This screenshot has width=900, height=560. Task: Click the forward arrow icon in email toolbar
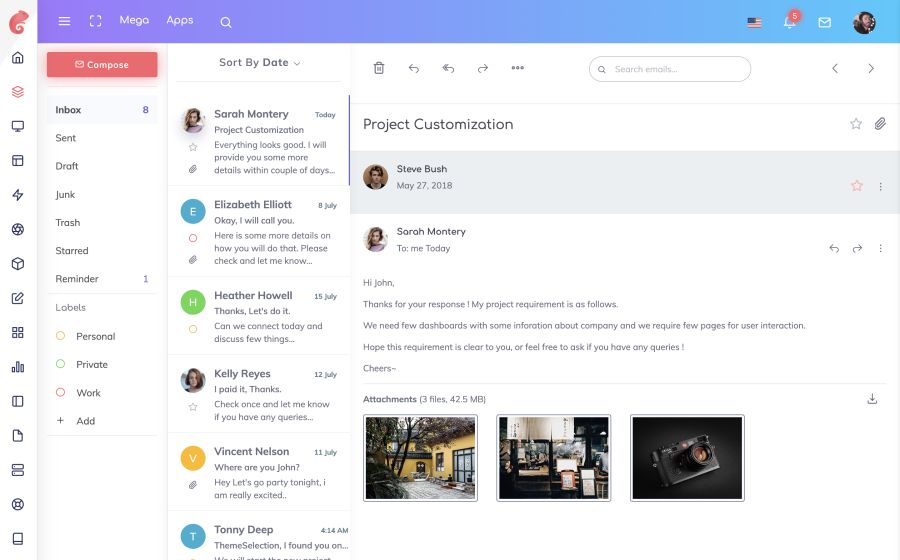483,68
